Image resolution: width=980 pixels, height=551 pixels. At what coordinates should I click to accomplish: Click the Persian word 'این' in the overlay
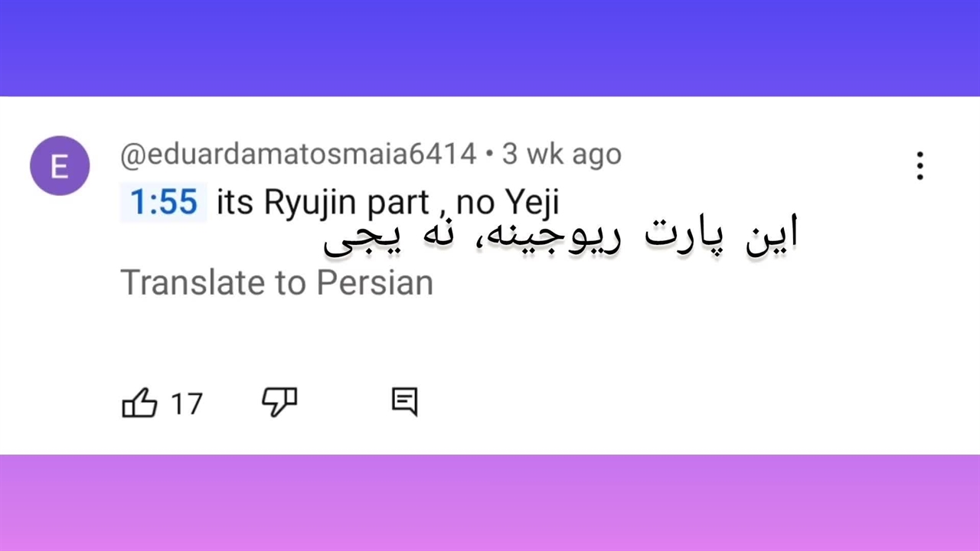click(772, 233)
